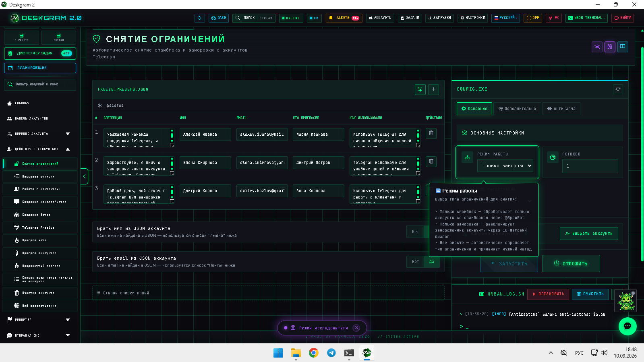Click the Выбрать аккаунты button
Image resolution: width=644 pixels, height=362 pixels.
point(589,234)
